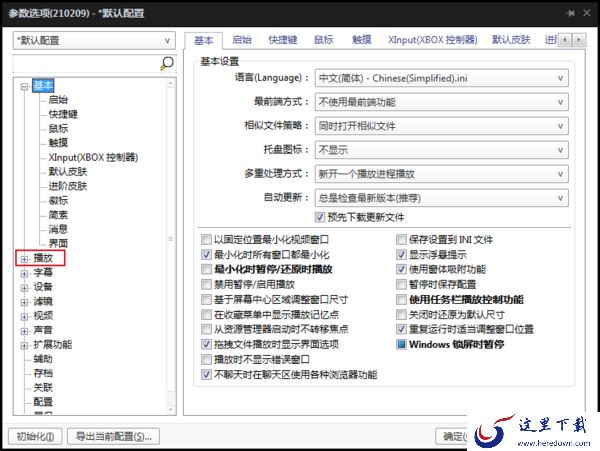
Task: Expand the 滤镜 tree node
Action: click(x=24, y=302)
